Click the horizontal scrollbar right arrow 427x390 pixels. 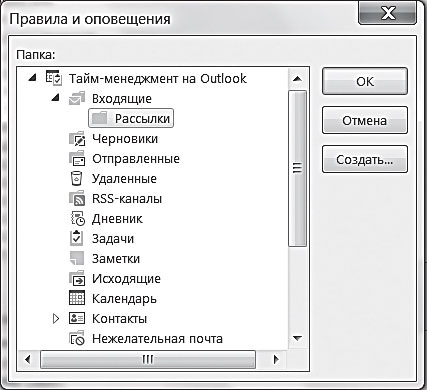pyautogui.click(x=276, y=359)
